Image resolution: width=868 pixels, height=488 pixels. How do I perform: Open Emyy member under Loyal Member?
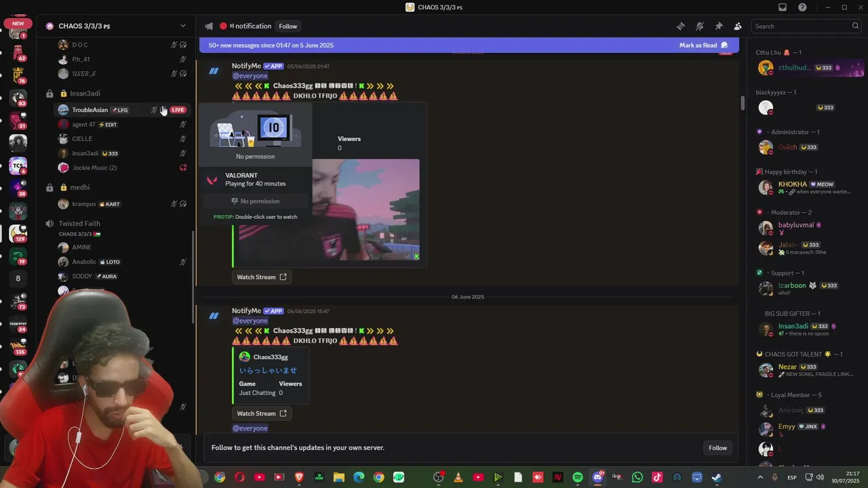809,430
